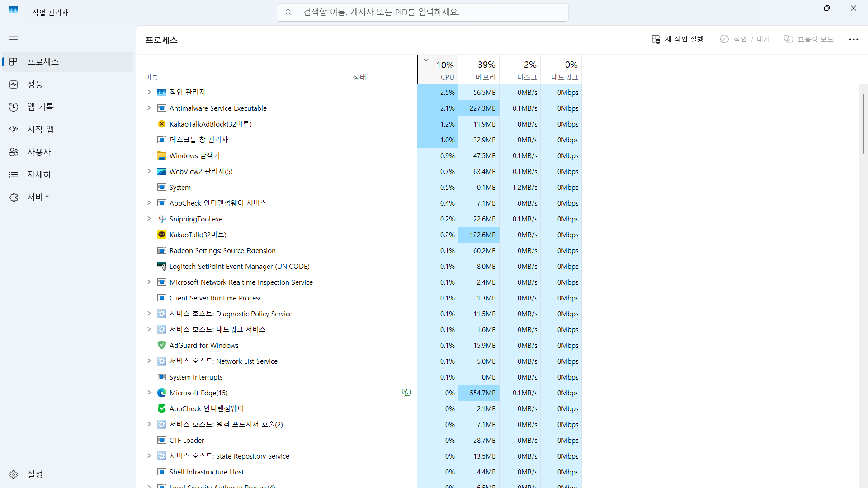Image resolution: width=868 pixels, height=488 pixels.
Task: Minimize the Task Manager window
Action: (801, 8)
